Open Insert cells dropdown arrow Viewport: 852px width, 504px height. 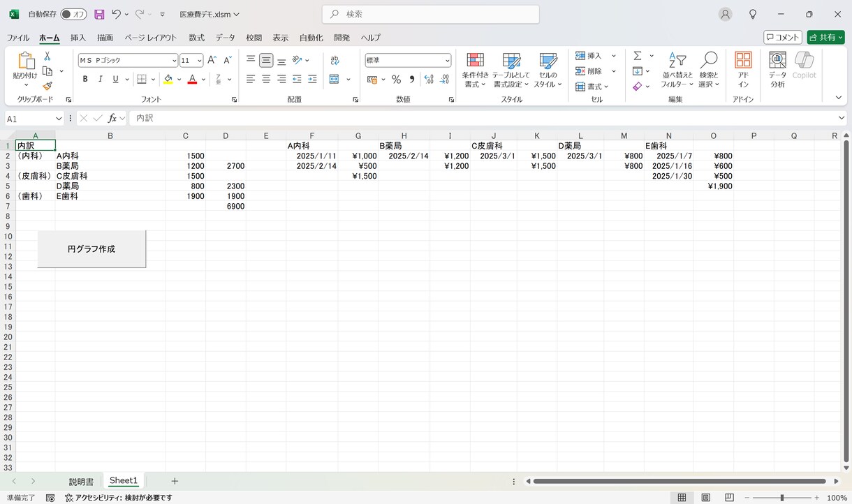point(614,56)
